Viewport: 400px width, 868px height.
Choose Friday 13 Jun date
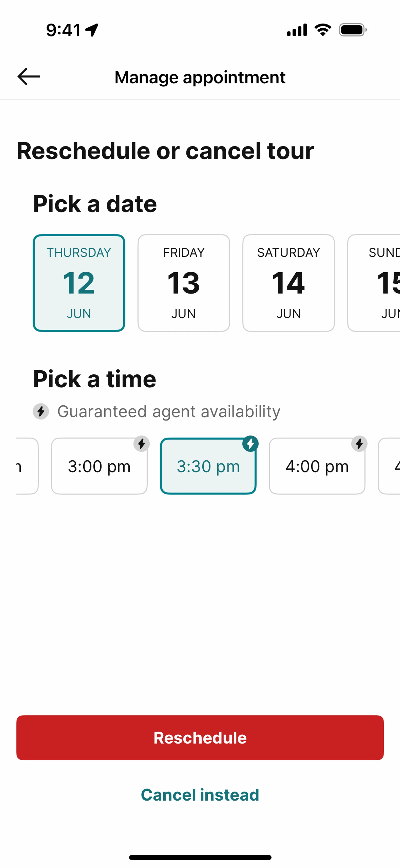[x=184, y=283]
